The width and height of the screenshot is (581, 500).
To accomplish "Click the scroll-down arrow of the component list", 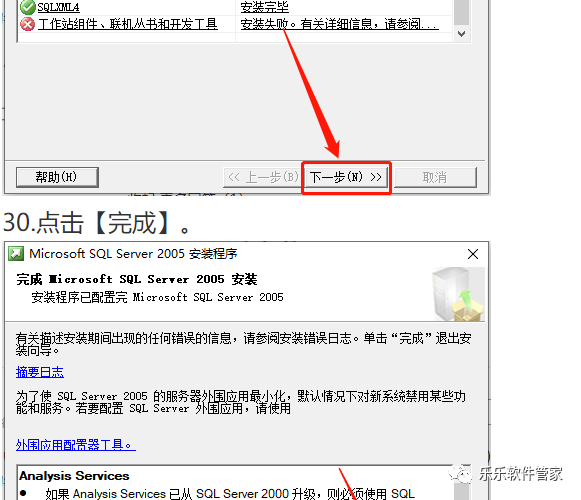I will pos(461,34).
